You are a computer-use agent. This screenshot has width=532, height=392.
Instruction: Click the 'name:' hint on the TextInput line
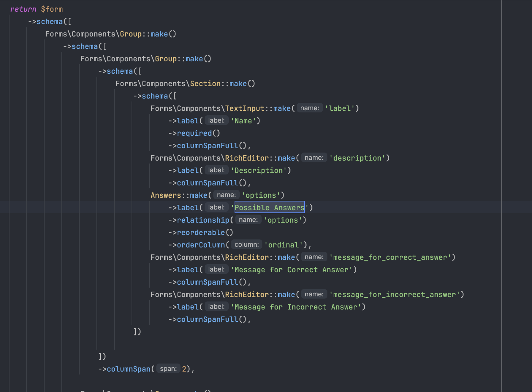click(x=310, y=108)
